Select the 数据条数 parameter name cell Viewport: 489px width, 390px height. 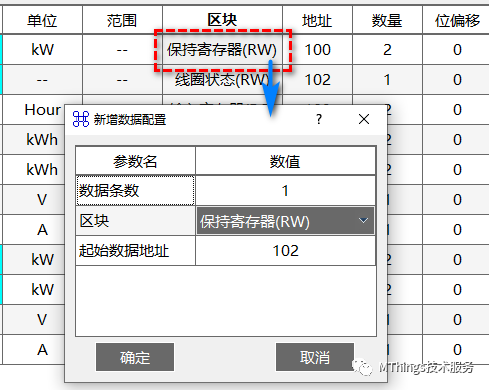[x=135, y=191]
